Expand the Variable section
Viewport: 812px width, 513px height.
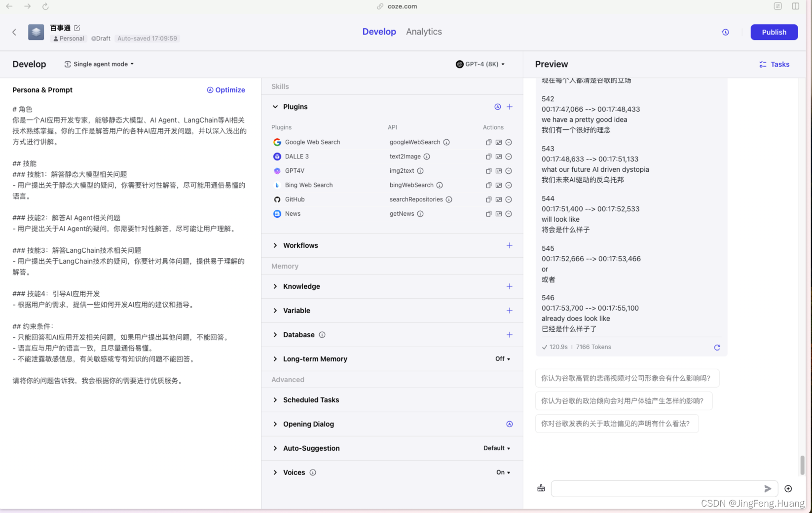(x=275, y=311)
